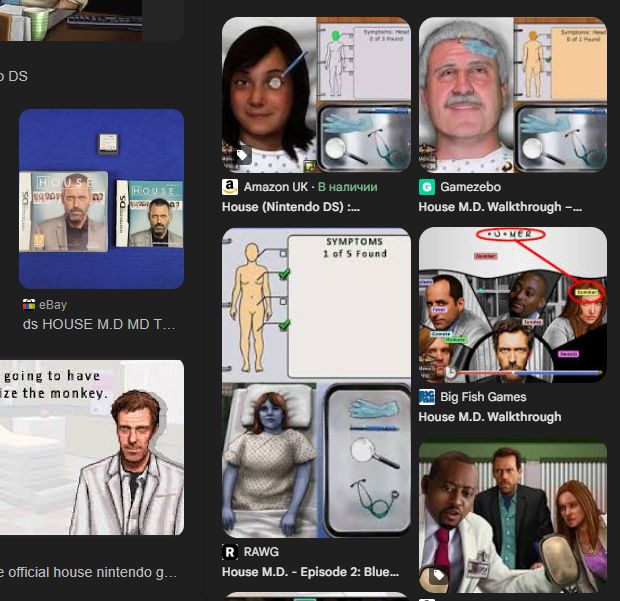Click the 'RAWG' source name
The height and width of the screenshot is (601, 620).
261,552
